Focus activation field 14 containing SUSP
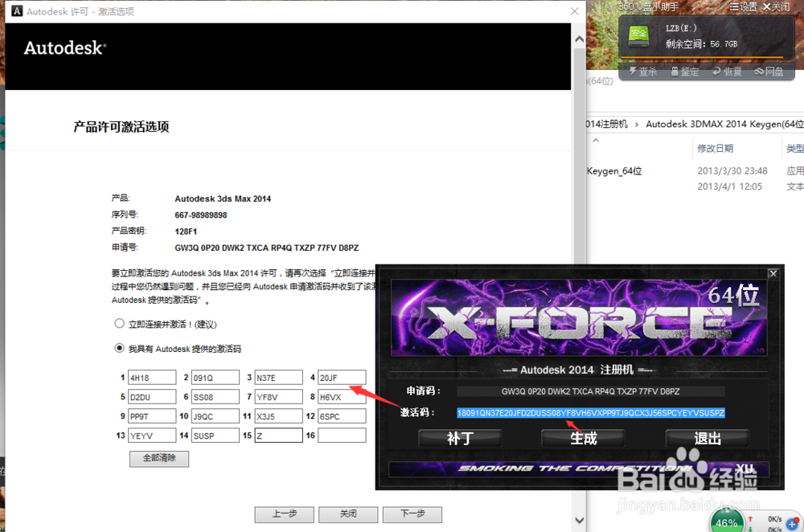Viewport: 804px width, 532px height. click(215, 436)
